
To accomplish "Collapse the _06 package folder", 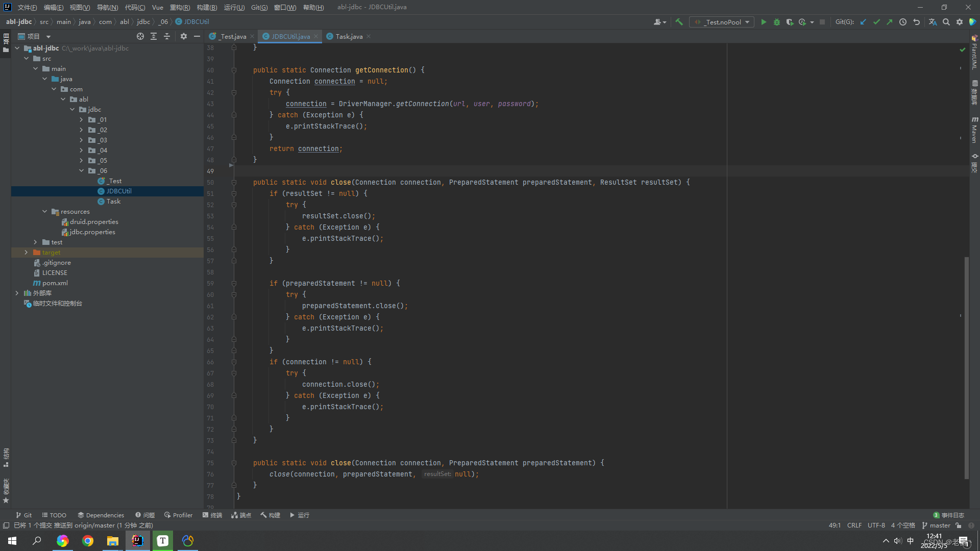I will (81, 170).
